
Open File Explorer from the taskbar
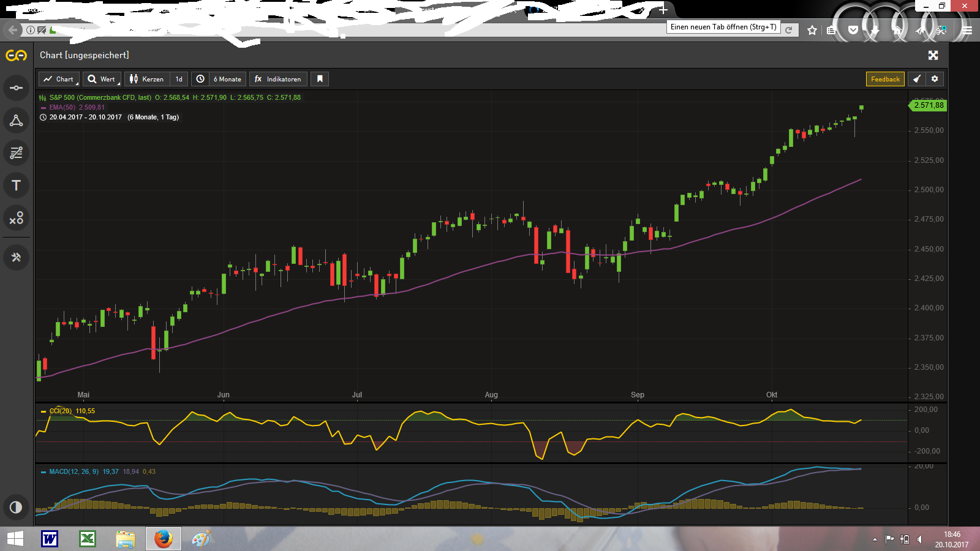point(126,539)
